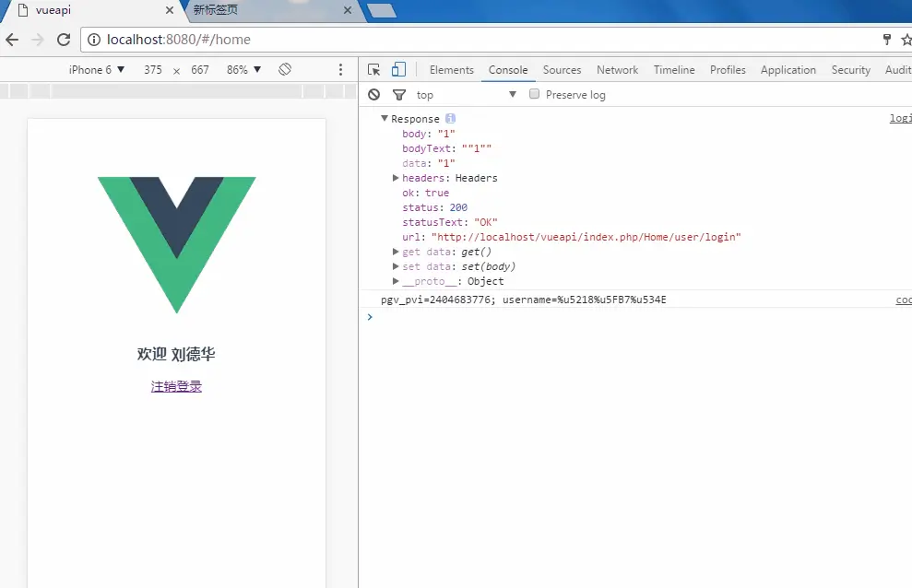Open the Network panel
Image resolution: width=912 pixels, height=588 pixels.
[617, 70]
